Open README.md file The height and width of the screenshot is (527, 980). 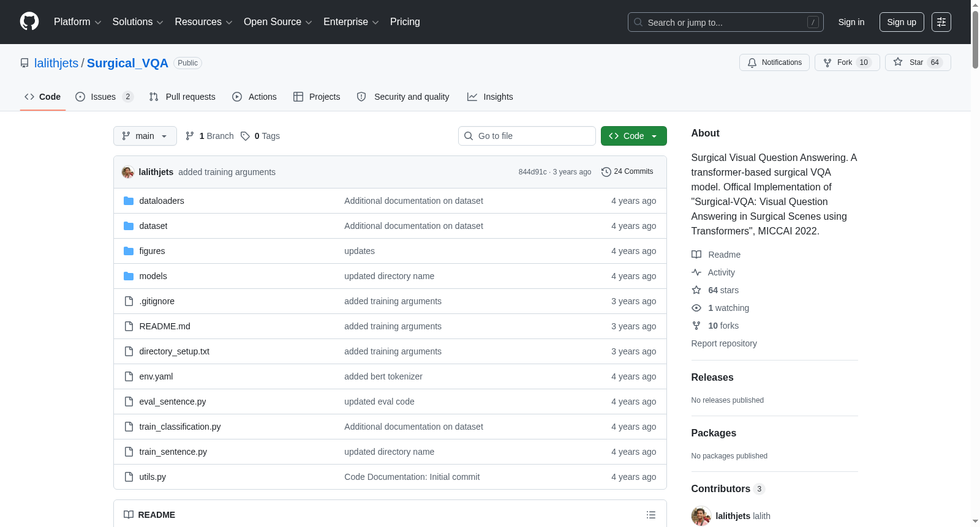pyautogui.click(x=165, y=326)
